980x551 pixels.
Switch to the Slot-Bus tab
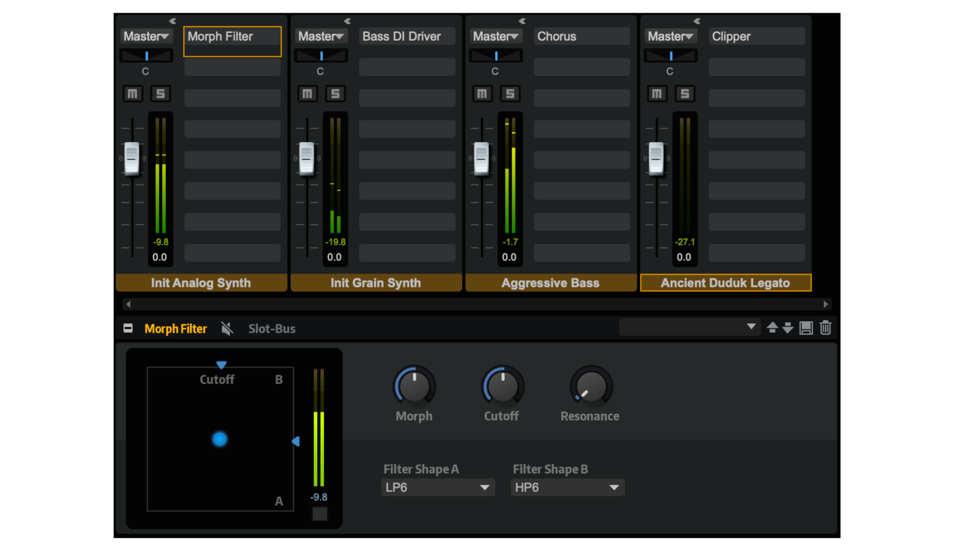pyautogui.click(x=271, y=328)
